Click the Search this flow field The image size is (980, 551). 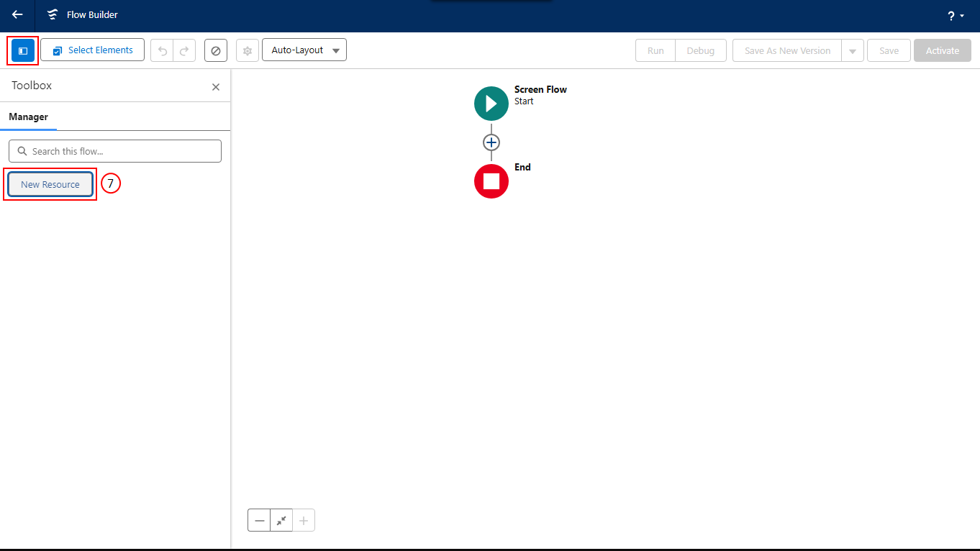coord(115,151)
